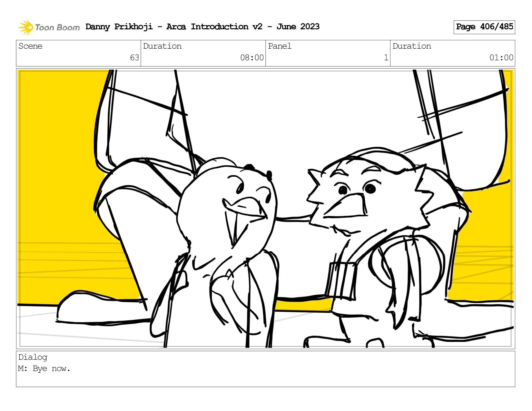Click the 'Page 406/485' page indicator
This screenshot has height=411, width=532.
484,27
